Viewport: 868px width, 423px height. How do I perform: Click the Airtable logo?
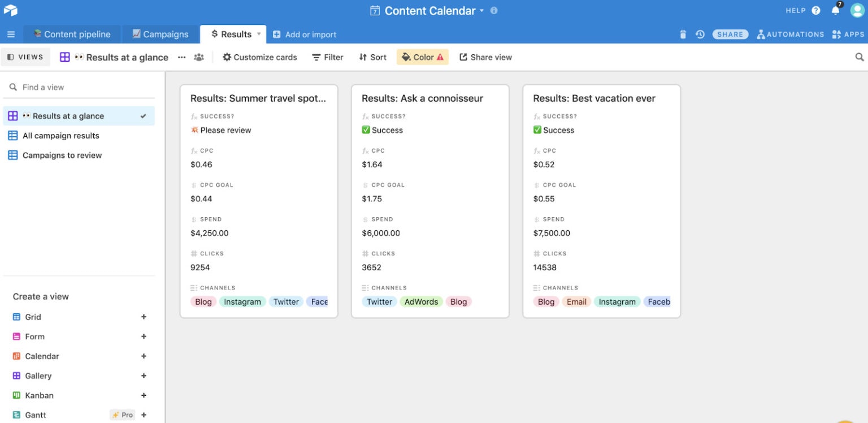pyautogui.click(x=11, y=10)
